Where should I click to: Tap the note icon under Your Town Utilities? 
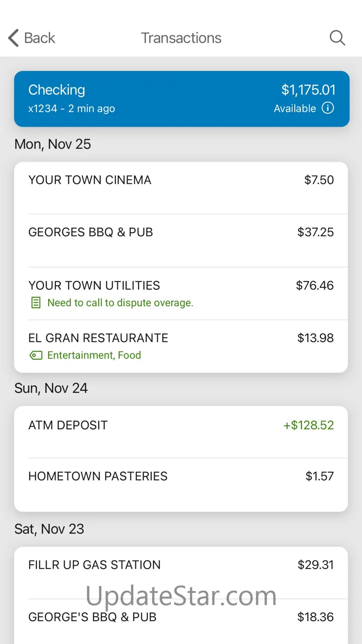36,303
